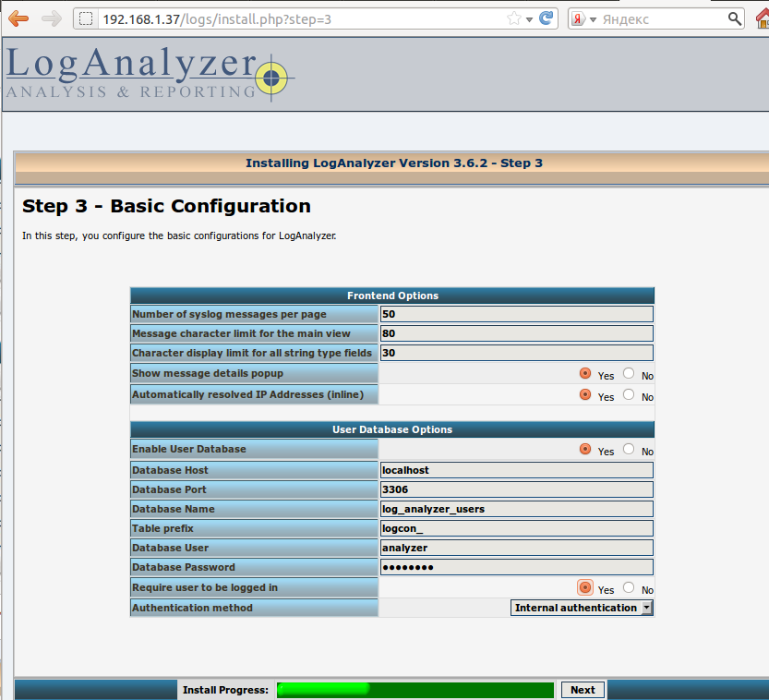This screenshot has height=700, width=769.
Task: Click the Installing LogAnalyzer Version 3.6.2 title
Action: point(394,163)
